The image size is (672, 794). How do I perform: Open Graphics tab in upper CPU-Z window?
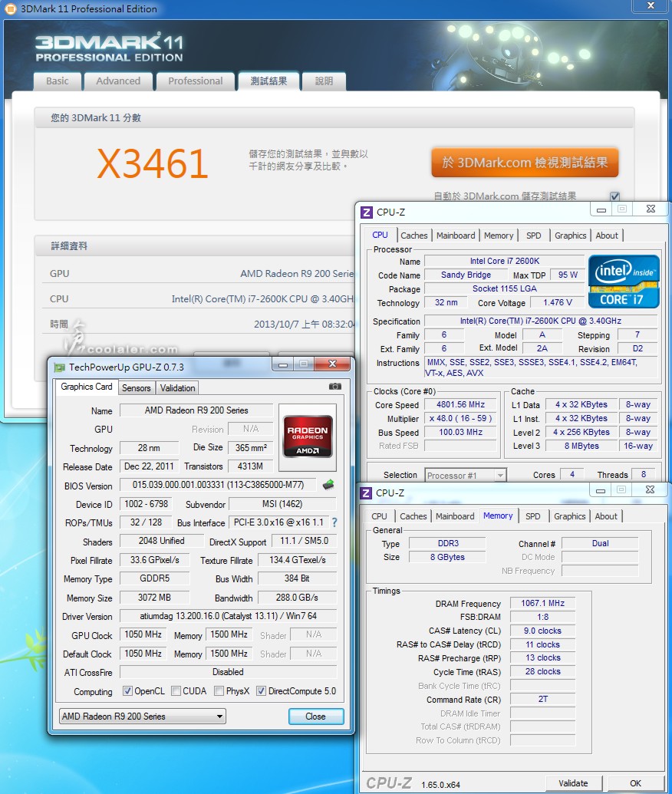point(570,236)
